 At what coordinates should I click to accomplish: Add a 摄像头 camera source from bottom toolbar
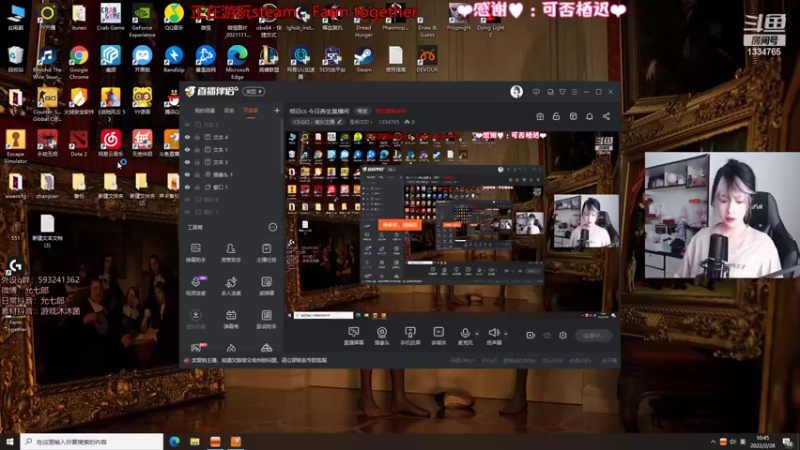coord(382,336)
